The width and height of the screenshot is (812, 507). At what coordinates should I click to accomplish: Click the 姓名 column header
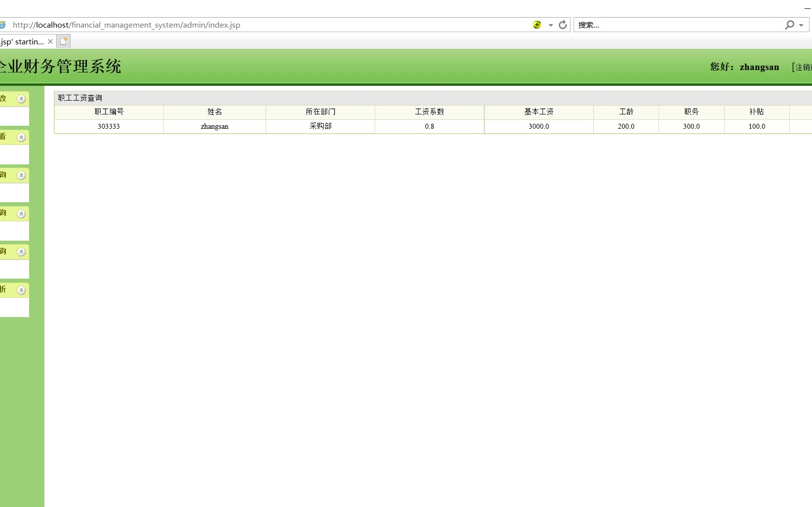click(215, 112)
